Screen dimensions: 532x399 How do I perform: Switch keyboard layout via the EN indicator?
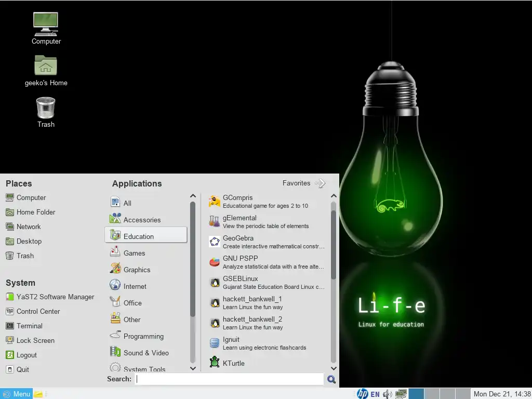click(375, 394)
